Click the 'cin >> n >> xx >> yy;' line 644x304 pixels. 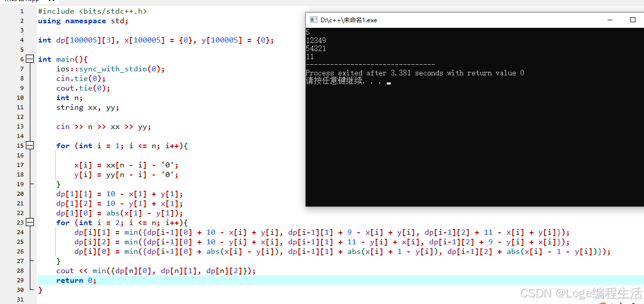point(104,126)
